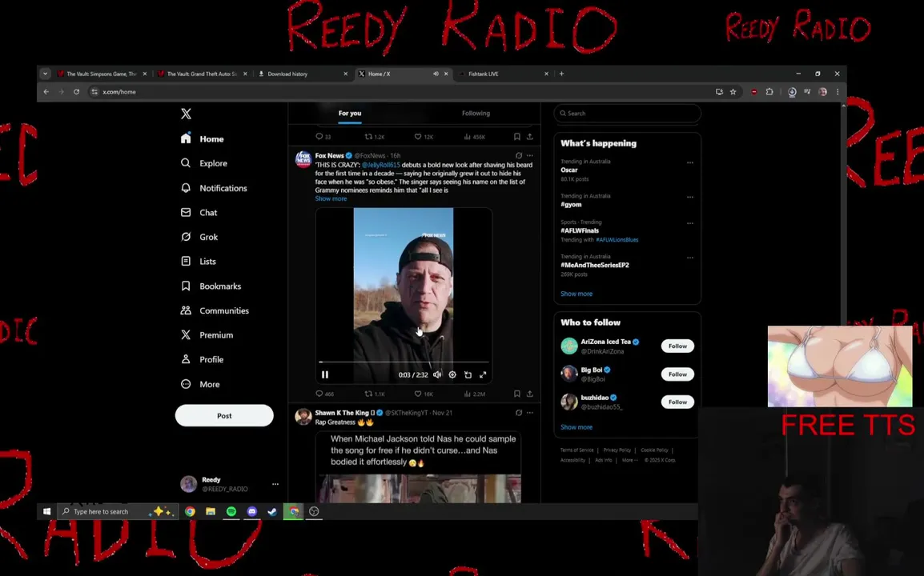Click the X search field

pyautogui.click(x=627, y=113)
